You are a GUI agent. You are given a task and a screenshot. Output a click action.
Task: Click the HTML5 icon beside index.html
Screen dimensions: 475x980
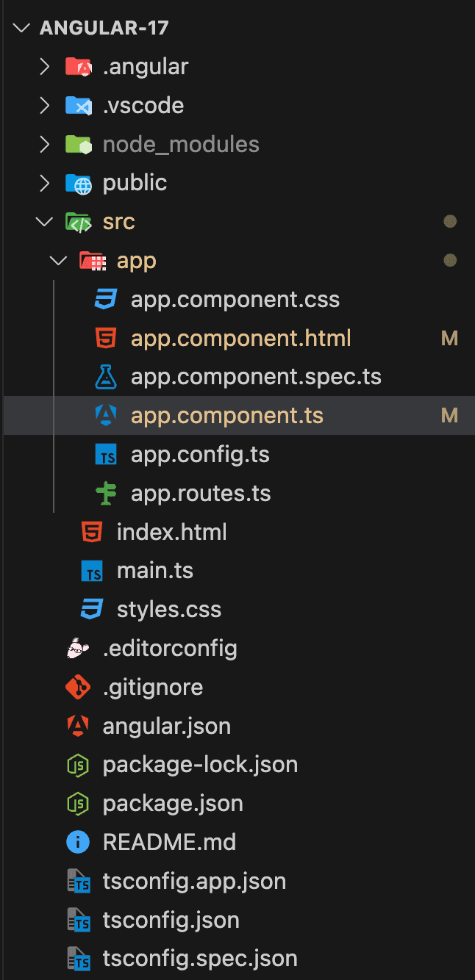coord(92,532)
